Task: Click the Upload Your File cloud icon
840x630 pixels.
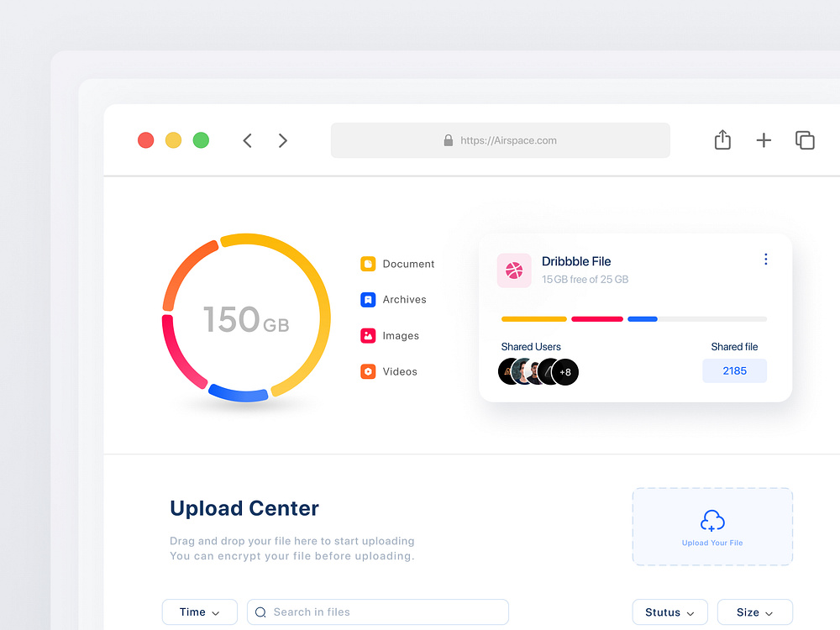Action: click(x=712, y=519)
